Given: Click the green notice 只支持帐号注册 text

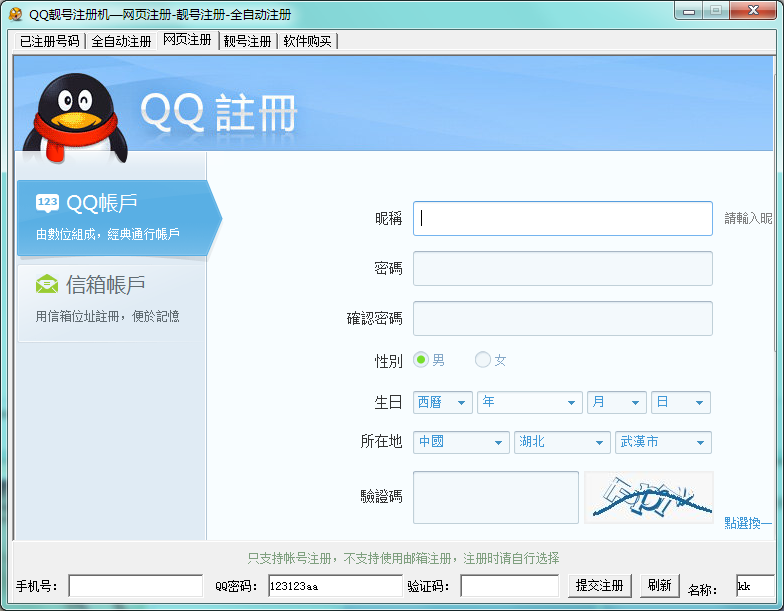Looking at the screenshot, I should [x=403, y=558].
